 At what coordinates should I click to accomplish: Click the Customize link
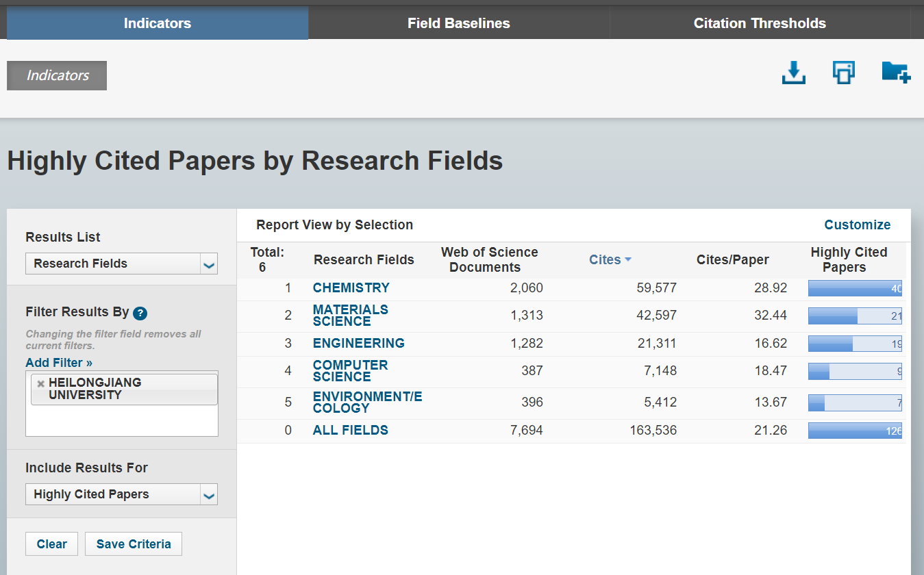[x=858, y=225]
